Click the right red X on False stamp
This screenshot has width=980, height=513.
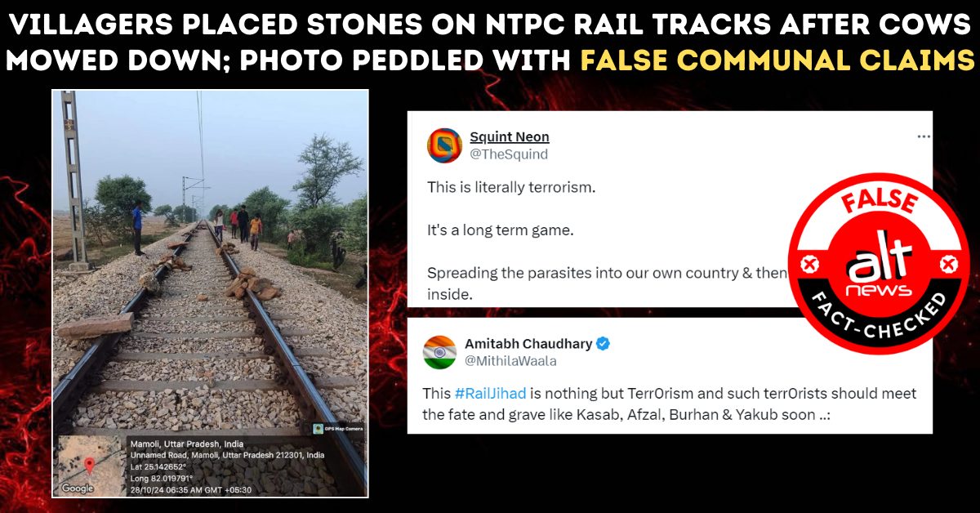click(948, 265)
